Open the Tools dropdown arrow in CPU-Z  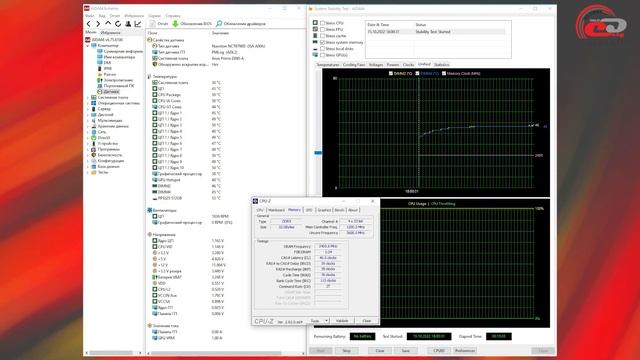pyautogui.click(x=326, y=321)
